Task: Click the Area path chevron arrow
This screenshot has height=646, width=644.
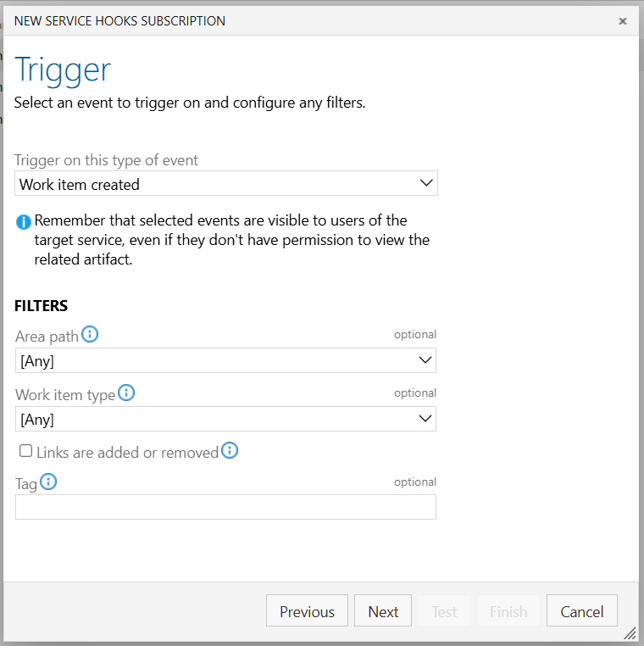Action: click(425, 360)
